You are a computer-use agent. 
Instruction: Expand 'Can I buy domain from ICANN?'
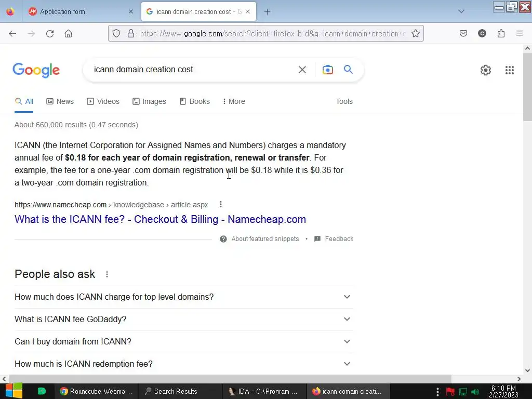(184, 342)
